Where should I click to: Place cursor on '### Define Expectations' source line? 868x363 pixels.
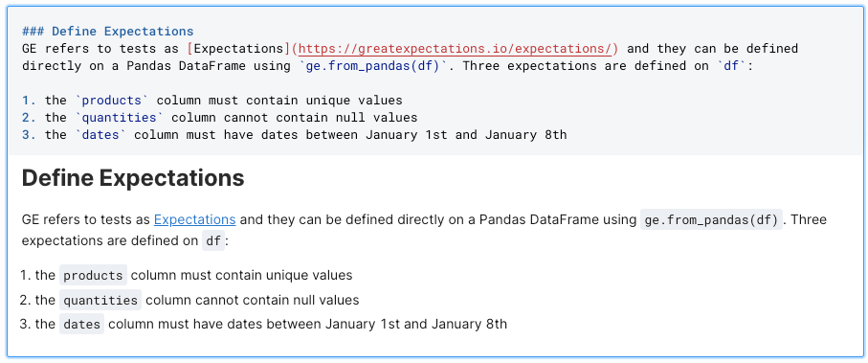[x=108, y=32]
